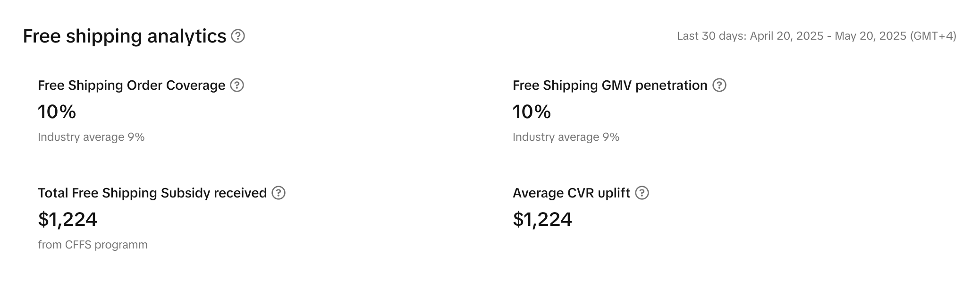Click Total Free Shipping Subsidy received label

(x=152, y=193)
